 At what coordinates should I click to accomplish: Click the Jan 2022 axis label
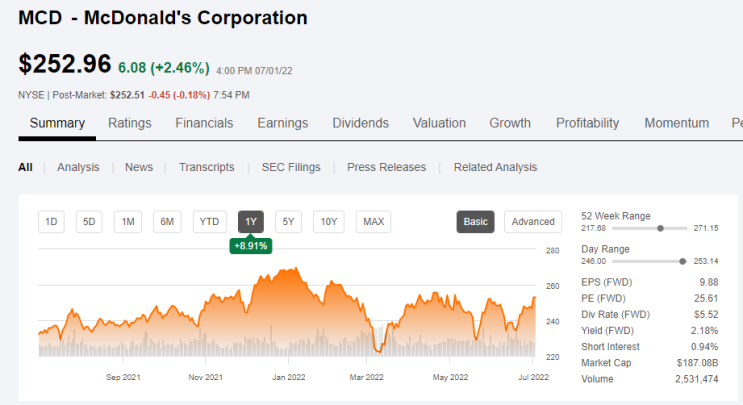pos(289,378)
